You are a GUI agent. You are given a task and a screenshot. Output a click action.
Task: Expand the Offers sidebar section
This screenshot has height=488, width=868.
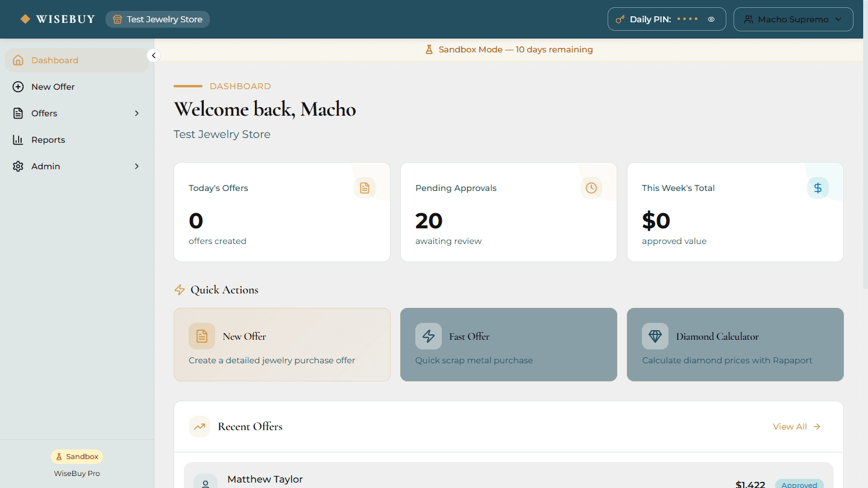(77, 113)
